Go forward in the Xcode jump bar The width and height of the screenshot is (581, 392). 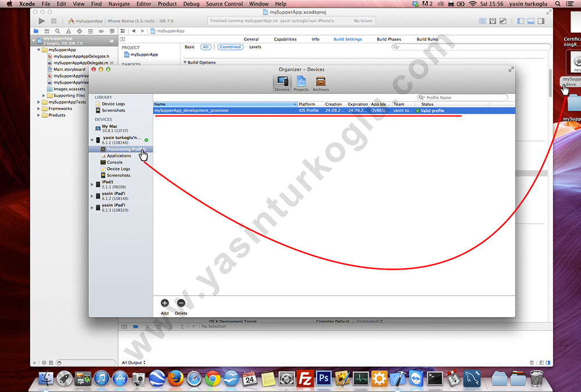click(142, 31)
